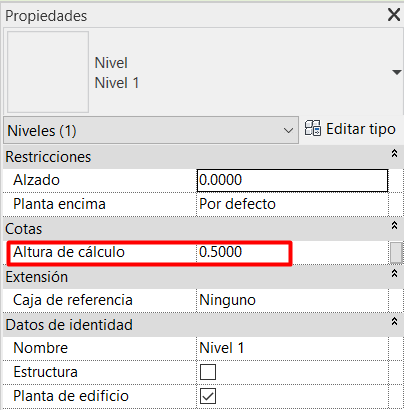The width and height of the screenshot is (404, 410).
Task: Collapse the Extensión section
Action: tap(394, 274)
